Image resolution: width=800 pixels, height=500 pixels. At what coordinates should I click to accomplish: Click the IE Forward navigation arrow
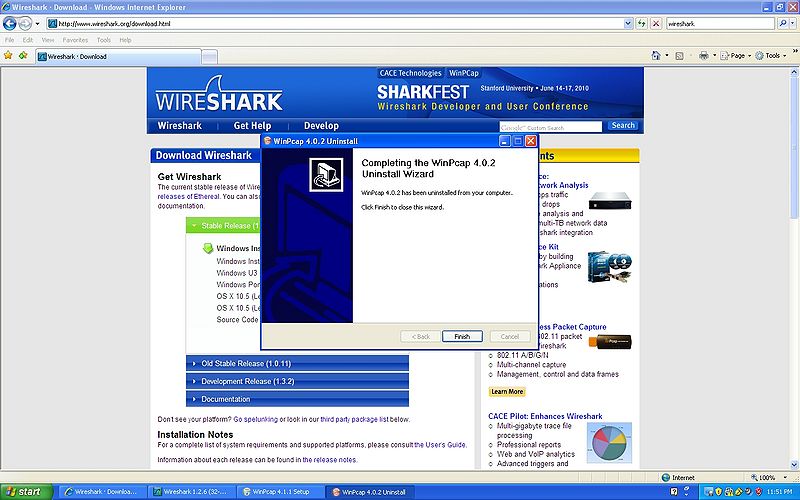[x=25, y=23]
